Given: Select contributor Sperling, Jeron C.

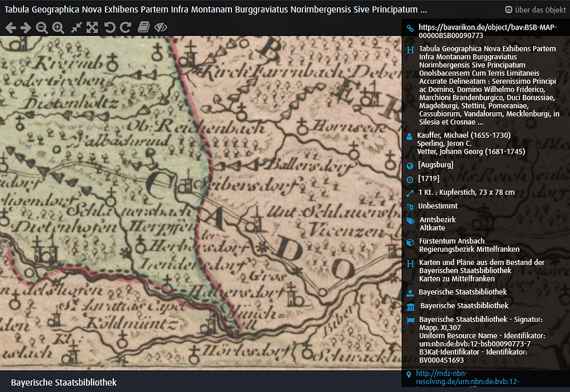Looking at the screenshot, I should (444, 144).
